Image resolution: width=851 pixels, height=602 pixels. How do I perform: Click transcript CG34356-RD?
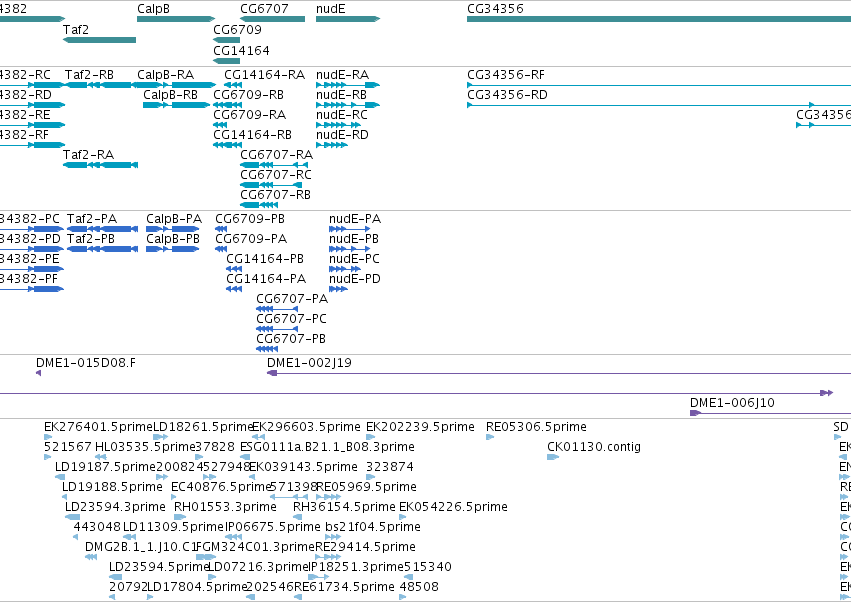(x=659, y=105)
